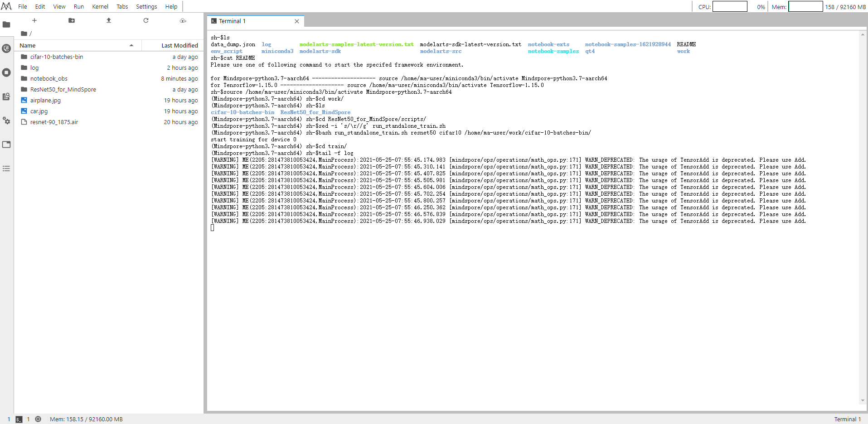The image size is (868, 424).
Task: Open the list-lines icon in the sidebar
Action: tap(6, 169)
